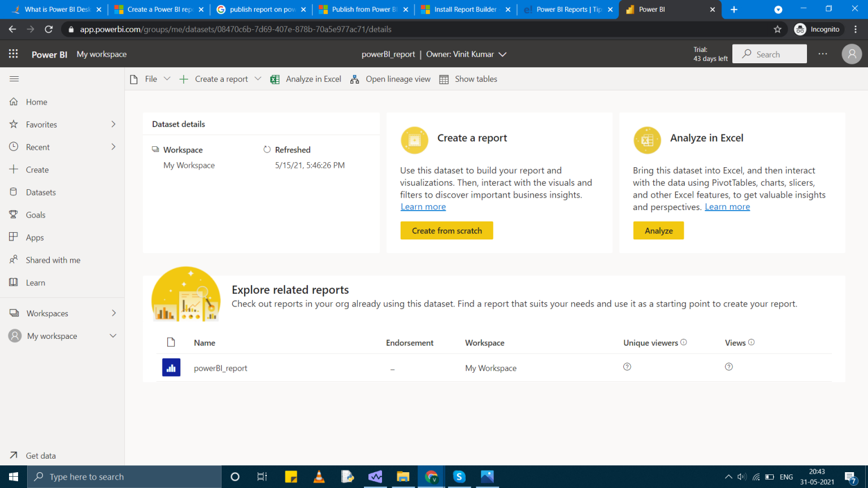Click the Create from scratch button
This screenshot has height=488, width=868.
446,230
